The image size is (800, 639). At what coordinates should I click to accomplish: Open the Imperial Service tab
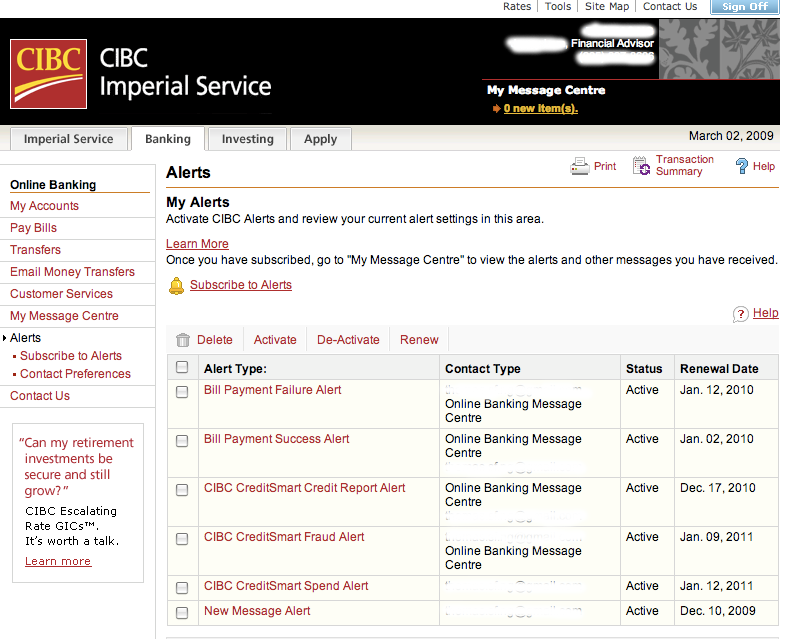68,139
